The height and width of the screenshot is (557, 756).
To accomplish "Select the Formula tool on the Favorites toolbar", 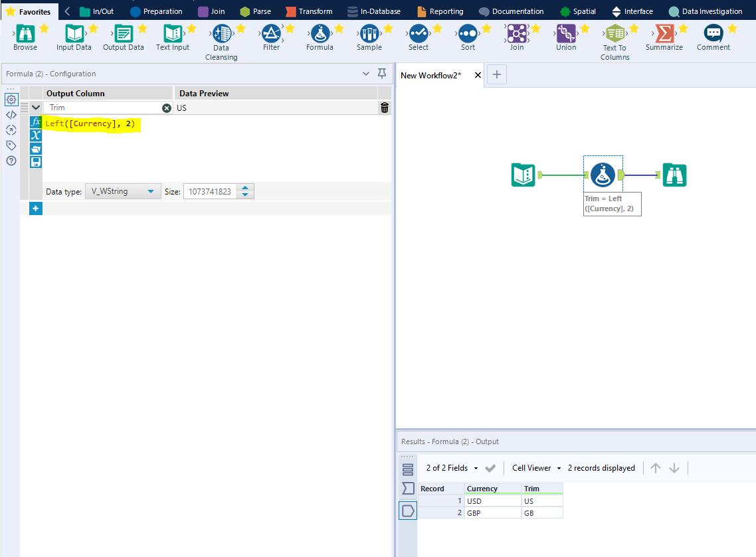I will 320,33.
